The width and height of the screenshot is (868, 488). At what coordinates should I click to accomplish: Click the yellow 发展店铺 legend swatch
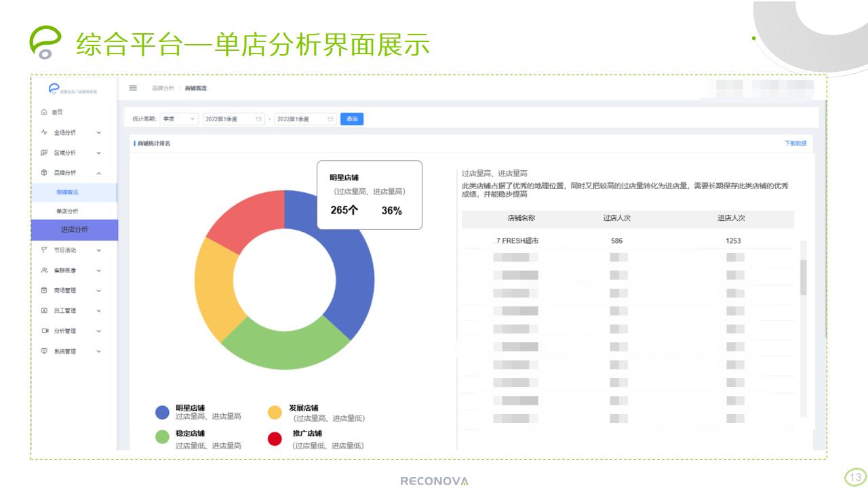(275, 412)
